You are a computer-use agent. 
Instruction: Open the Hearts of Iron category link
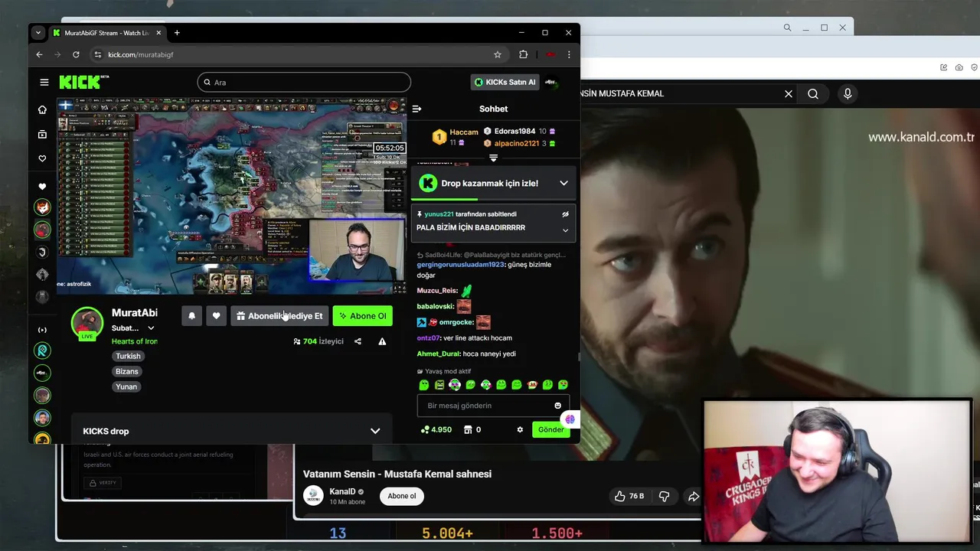(x=135, y=341)
